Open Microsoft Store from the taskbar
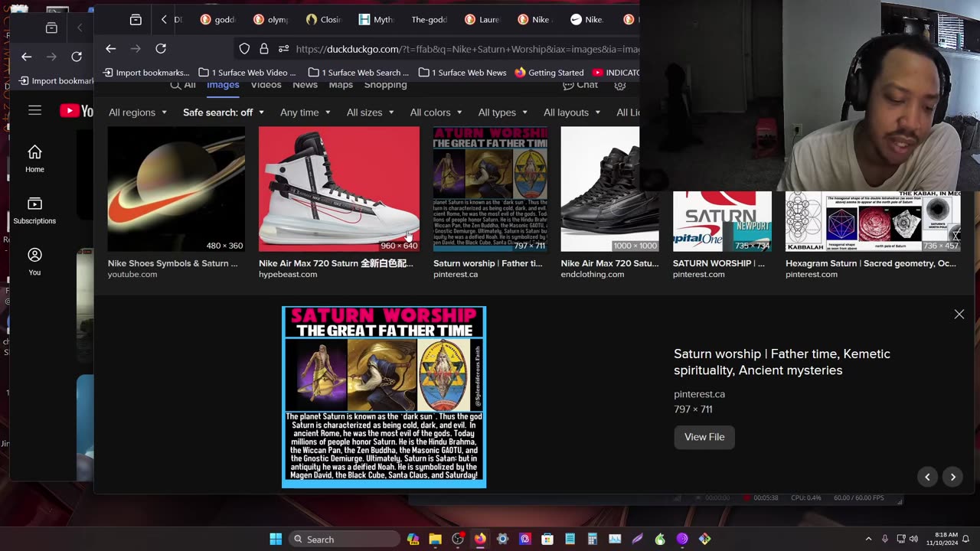Image resolution: width=980 pixels, height=551 pixels. [547, 539]
